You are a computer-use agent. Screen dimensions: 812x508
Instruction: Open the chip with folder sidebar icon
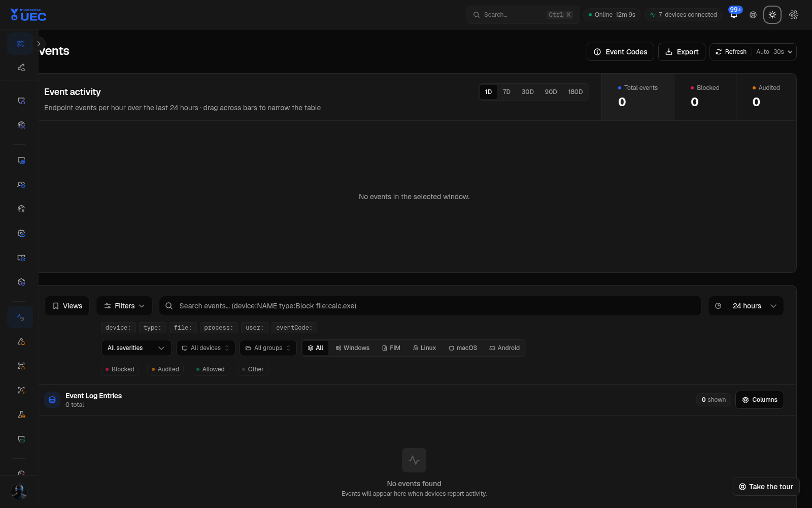pos(21,233)
